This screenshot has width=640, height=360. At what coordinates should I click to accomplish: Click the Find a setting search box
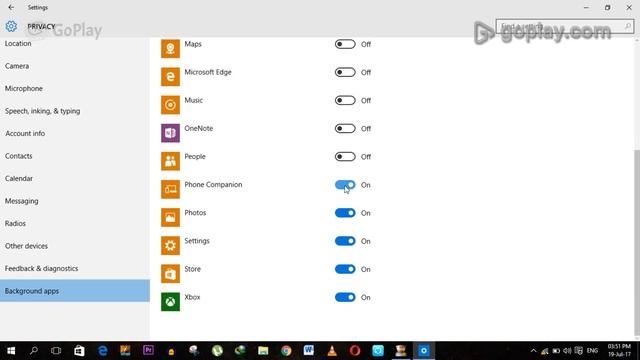(x=564, y=27)
